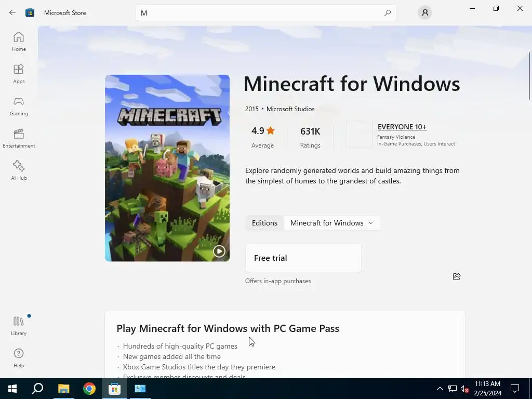This screenshot has height=399, width=532.
Task: Click the 'Explore randomly generated worlds' description
Action: pos(352,176)
